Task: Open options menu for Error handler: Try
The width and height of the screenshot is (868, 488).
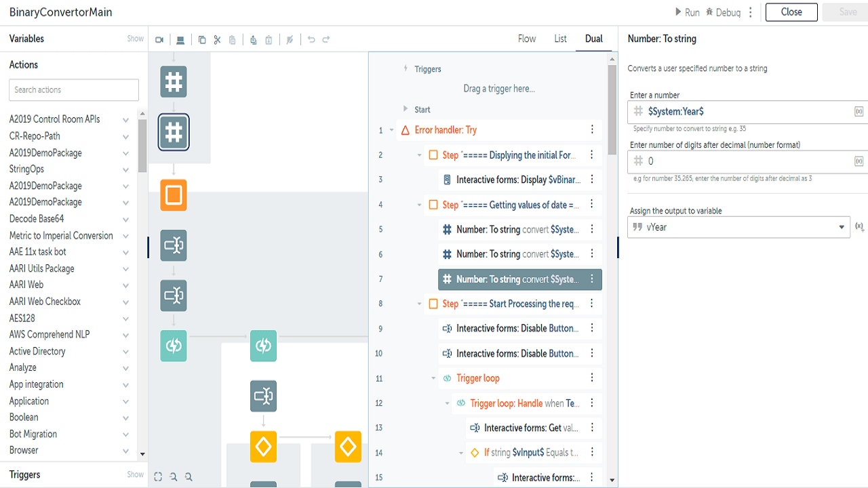Action: [x=592, y=130]
